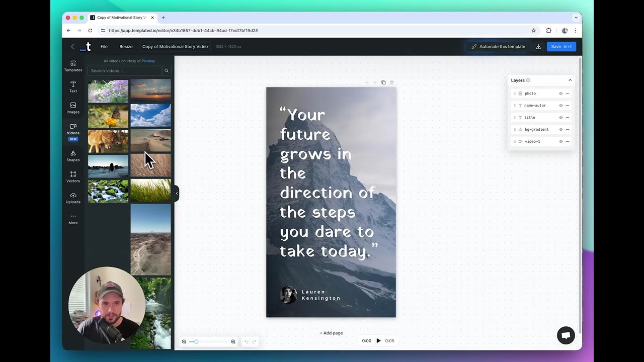The width and height of the screenshot is (644, 362).
Task: Collapse the Layers panel
Action: (570, 80)
